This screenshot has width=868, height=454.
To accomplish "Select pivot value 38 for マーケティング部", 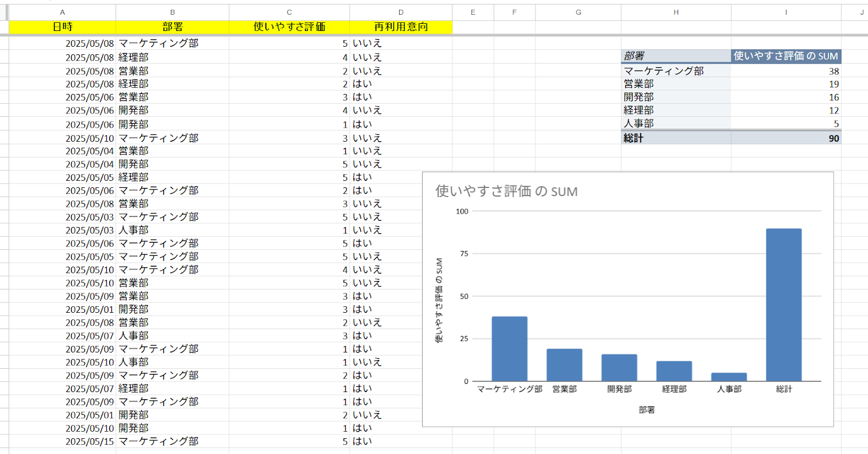I will (786, 71).
